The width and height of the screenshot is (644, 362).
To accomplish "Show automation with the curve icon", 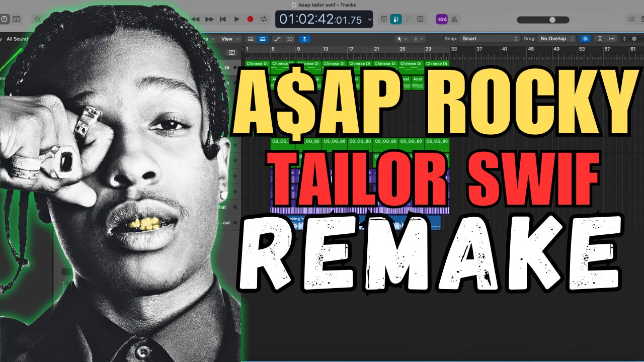I will 277,39.
